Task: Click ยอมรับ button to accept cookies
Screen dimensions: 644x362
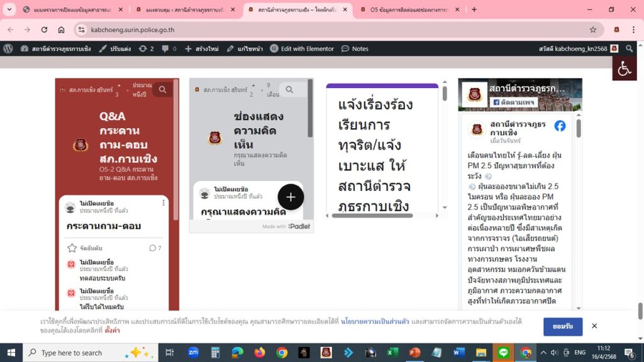Action: [562, 326]
